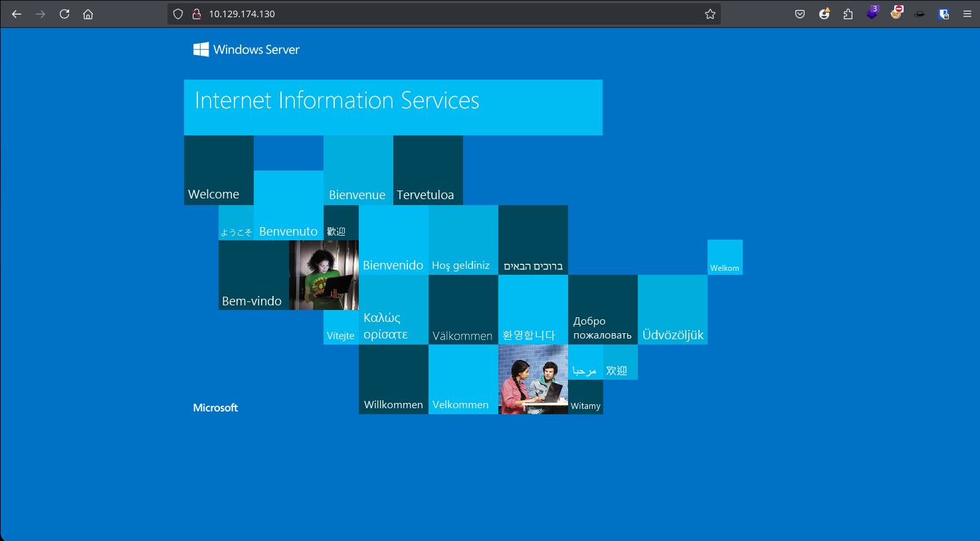Open the purple extension with badge 3
Screen dimensions: 980x541
click(872, 13)
